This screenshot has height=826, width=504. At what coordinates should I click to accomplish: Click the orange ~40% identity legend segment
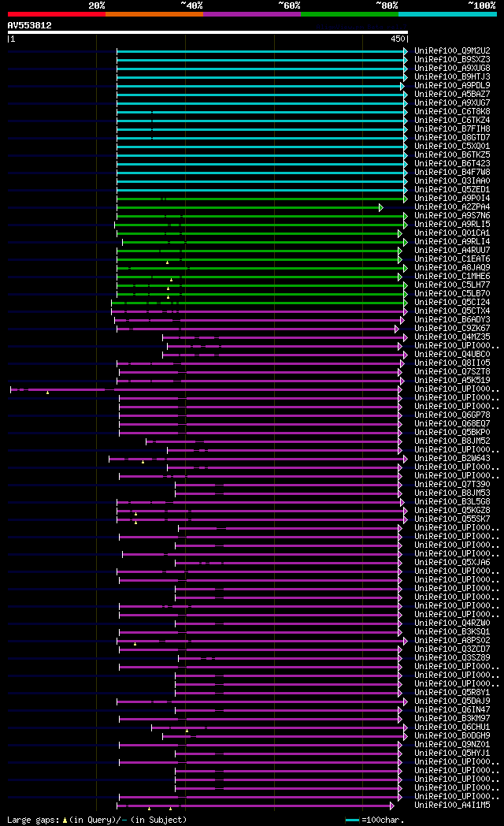[154, 14]
